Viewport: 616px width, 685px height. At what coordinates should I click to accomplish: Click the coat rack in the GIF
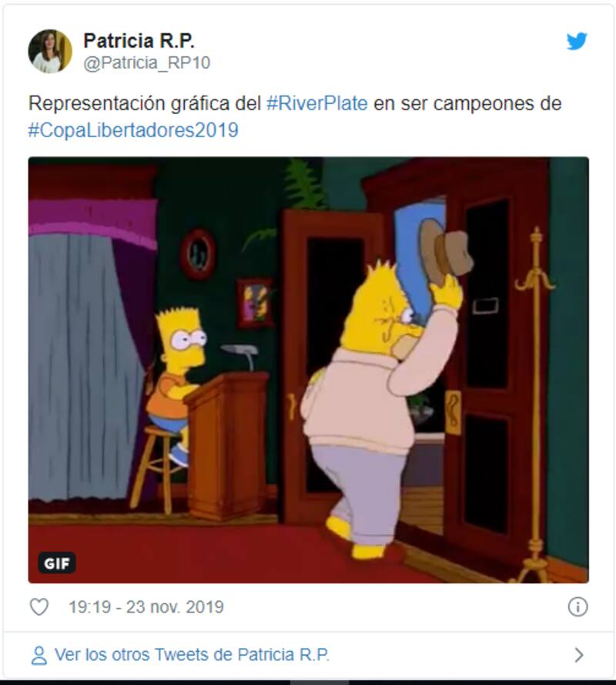[x=535, y=404]
